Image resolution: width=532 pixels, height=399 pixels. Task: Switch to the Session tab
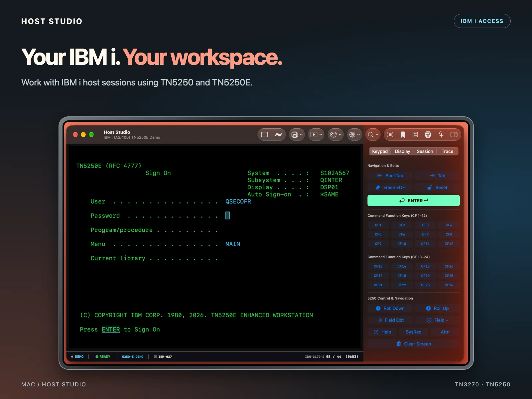(x=425, y=151)
